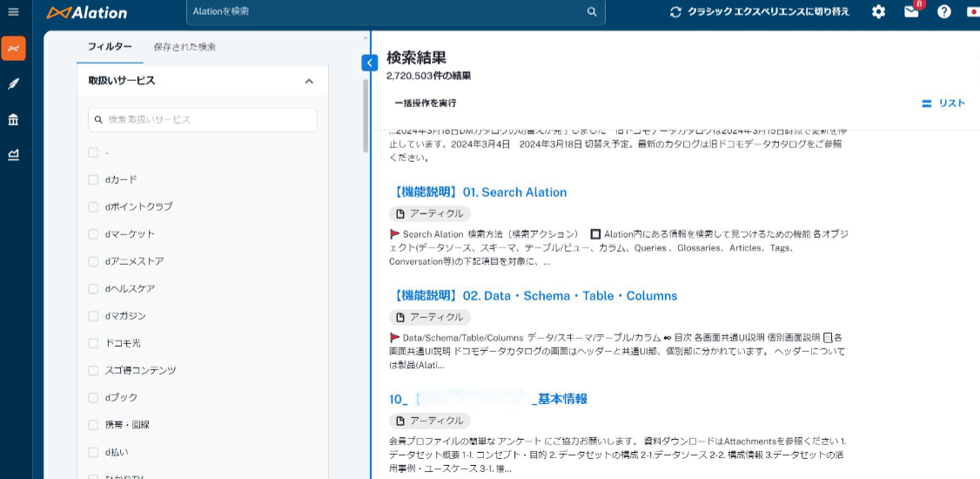Open 【機能説明】02. Data・Schema・Table・Columns article
The width and height of the screenshot is (980, 479).
(534, 296)
